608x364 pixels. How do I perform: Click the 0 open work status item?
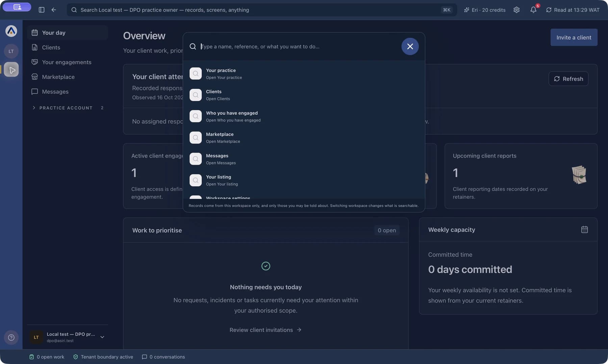coord(47,357)
